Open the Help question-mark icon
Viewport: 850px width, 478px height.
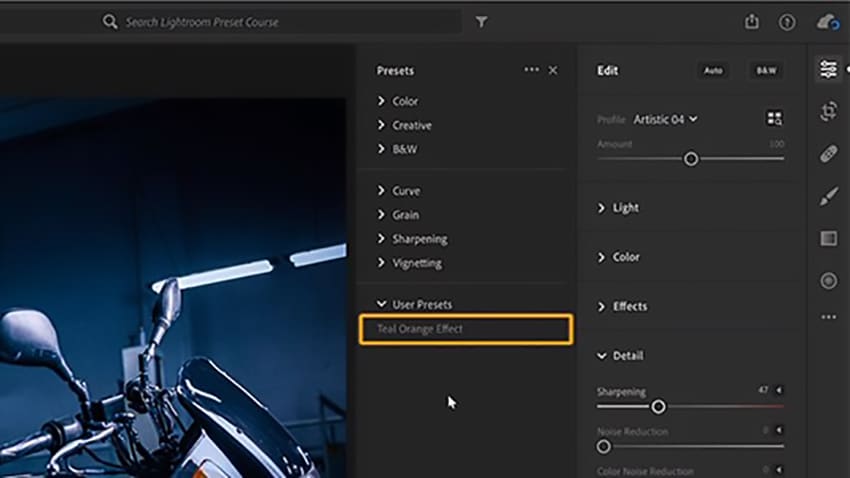click(787, 22)
